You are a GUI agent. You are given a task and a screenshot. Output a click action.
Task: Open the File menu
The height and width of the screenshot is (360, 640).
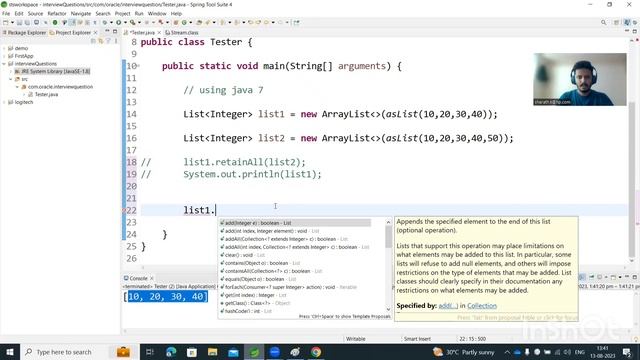point(6,13)
